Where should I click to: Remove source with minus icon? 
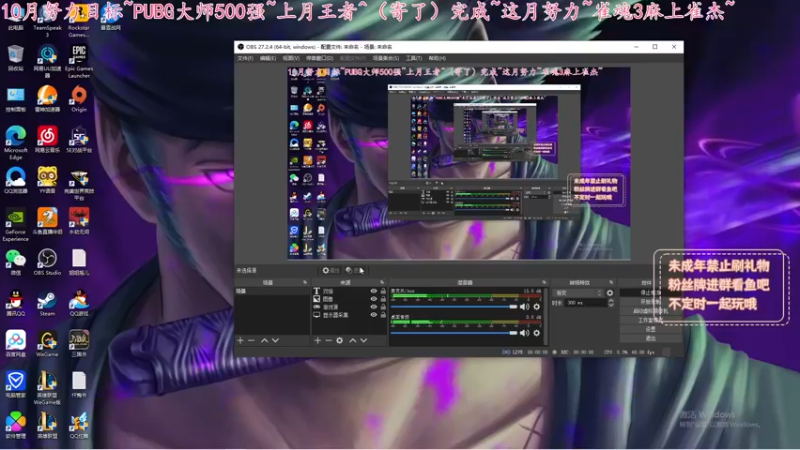(x=329, y=340)
